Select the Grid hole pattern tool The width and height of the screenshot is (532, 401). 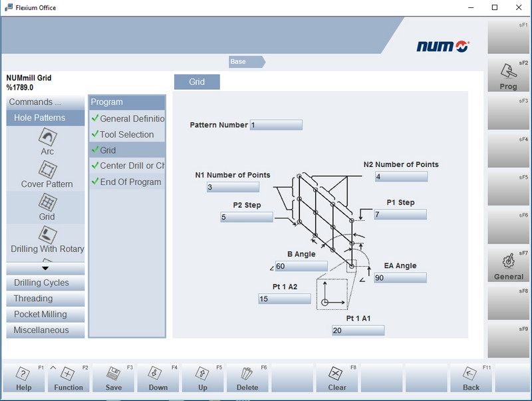[47, 208]
